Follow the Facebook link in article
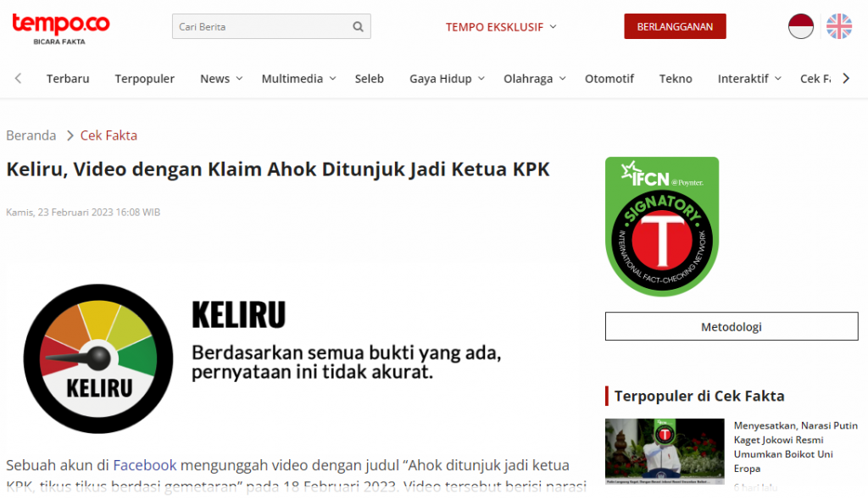The image size is (868, 499). [144, 465]
